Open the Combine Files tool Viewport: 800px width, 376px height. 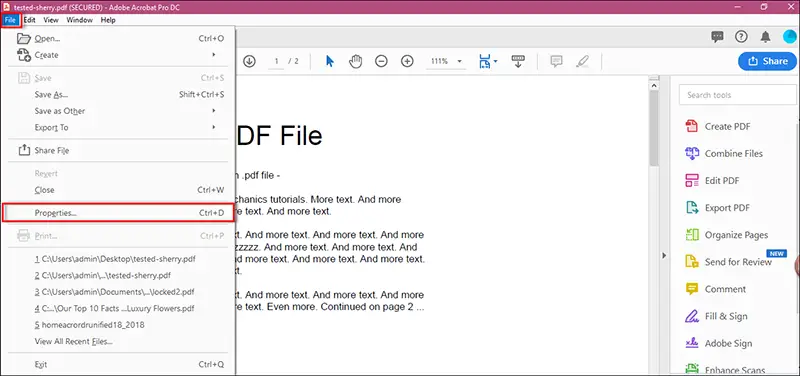point(723,154)
